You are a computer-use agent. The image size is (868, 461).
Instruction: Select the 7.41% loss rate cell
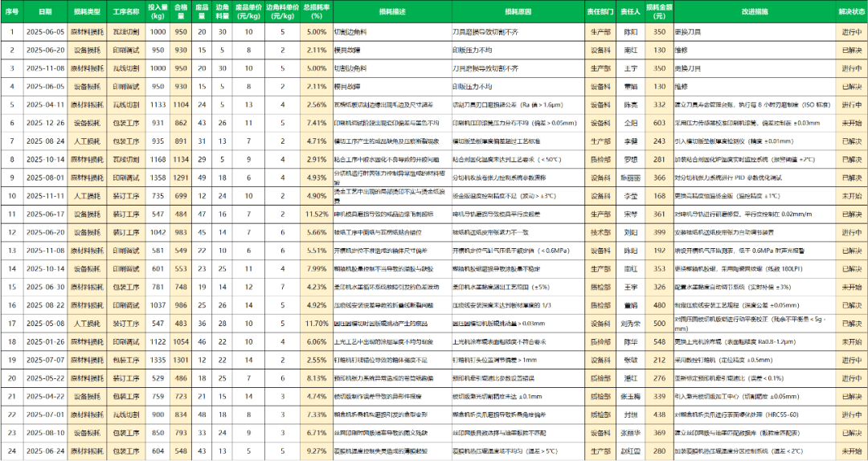(317, 123)
